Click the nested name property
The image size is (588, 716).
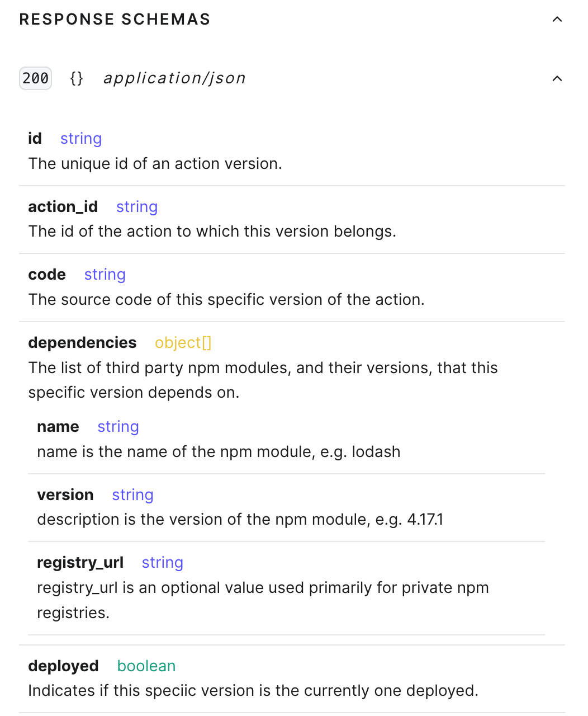(58, 427)
